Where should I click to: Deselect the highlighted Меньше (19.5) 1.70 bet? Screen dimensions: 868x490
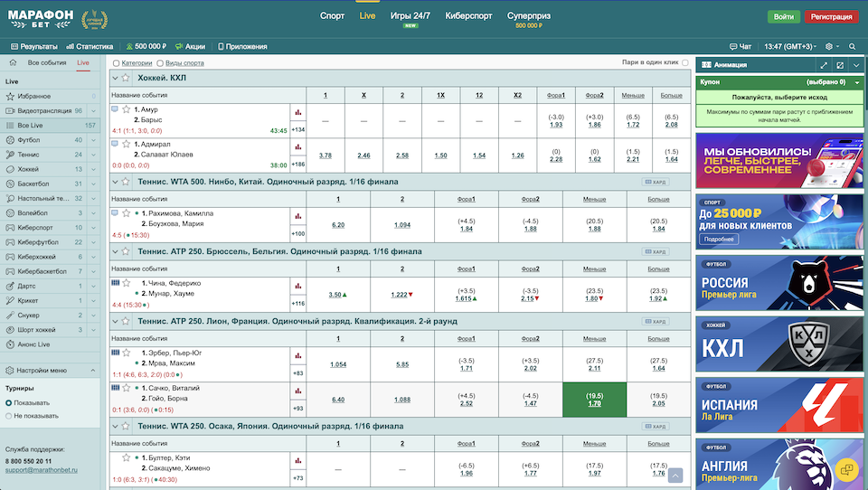tap(594, 400)
